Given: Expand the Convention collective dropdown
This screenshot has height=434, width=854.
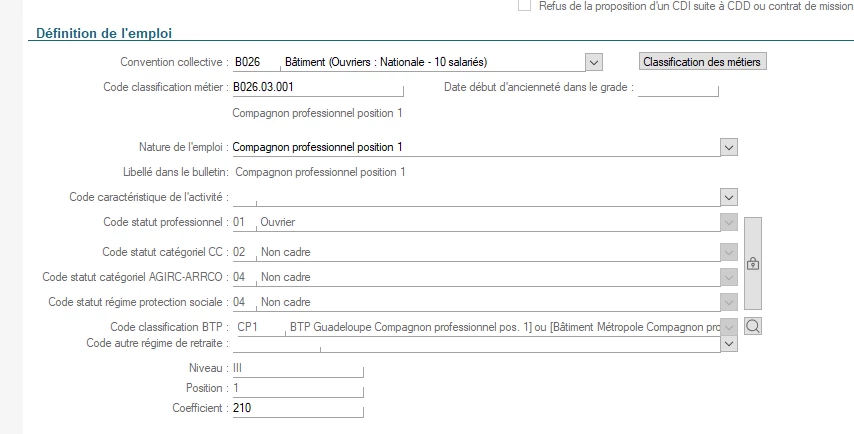Looking at the screenshot, I should click(594, 62).
